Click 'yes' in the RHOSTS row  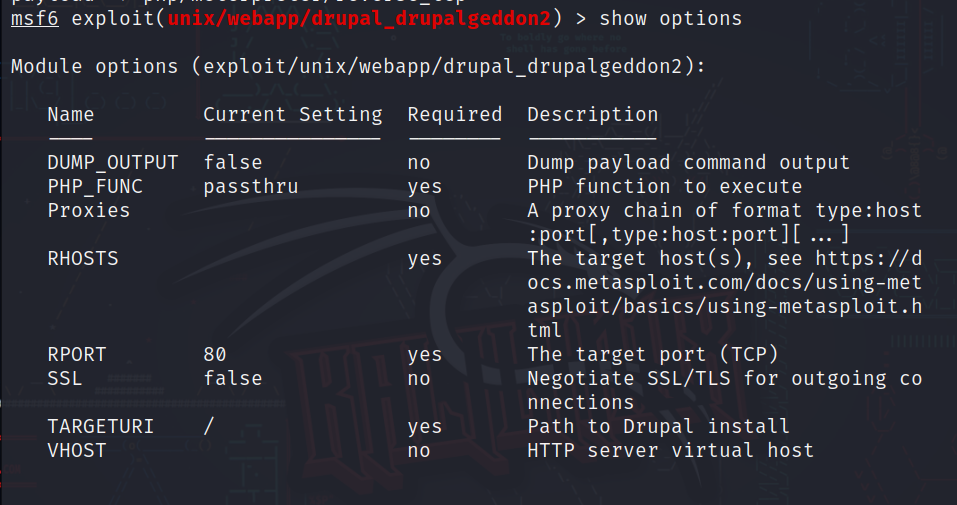point(425,260)
